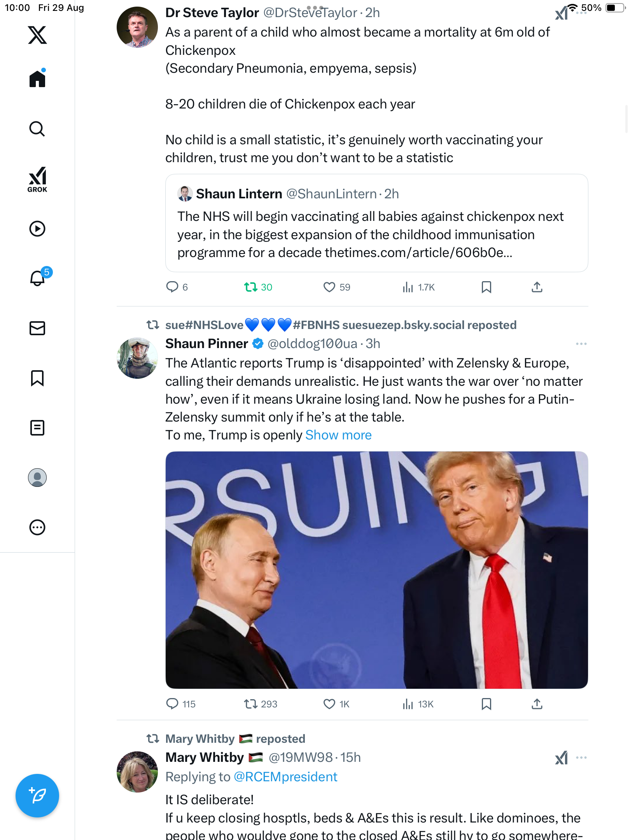Undo the repost on Dr Steve Taylor's post
Image resolution: width=630 pixels, height=840 pixels.
point(251,287)
